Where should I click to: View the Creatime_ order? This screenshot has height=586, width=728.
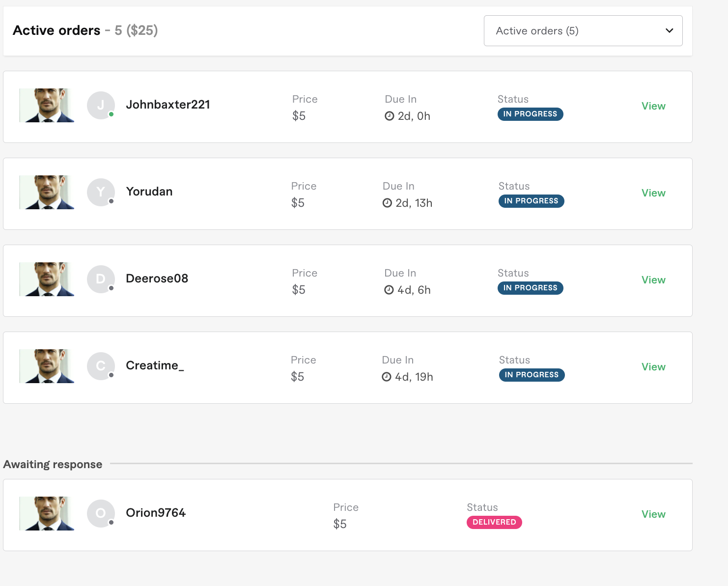point(653,367)
